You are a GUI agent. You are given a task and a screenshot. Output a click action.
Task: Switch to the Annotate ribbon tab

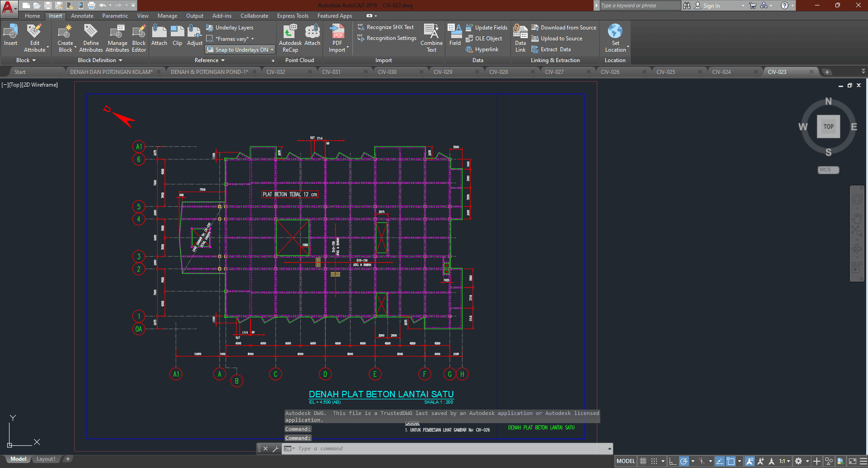click(x=82, y=16)
